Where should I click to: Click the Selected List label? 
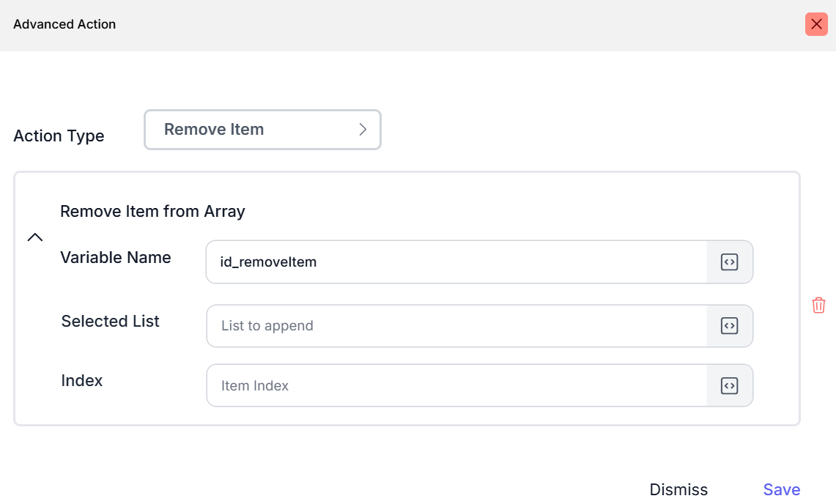(111, 321)
